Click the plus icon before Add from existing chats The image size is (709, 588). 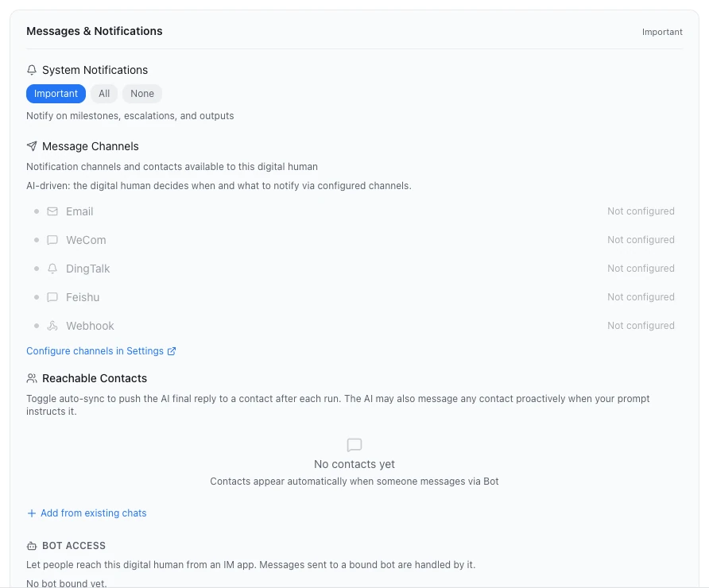point(32,513)
